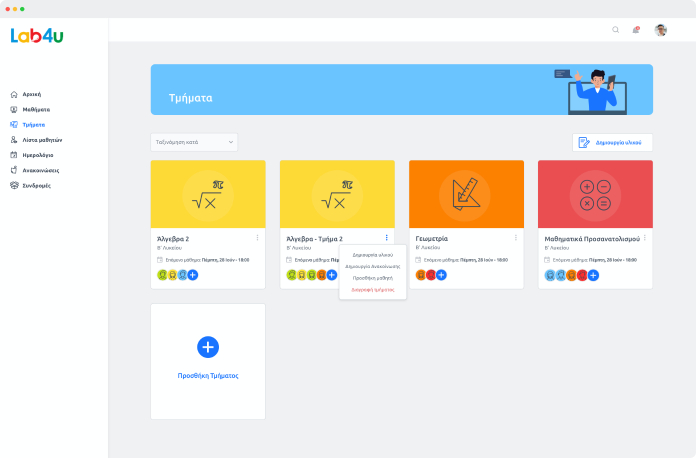Click the search magnifier icon in header
Viewport: 696px width, 458px height.
point(615,30)
